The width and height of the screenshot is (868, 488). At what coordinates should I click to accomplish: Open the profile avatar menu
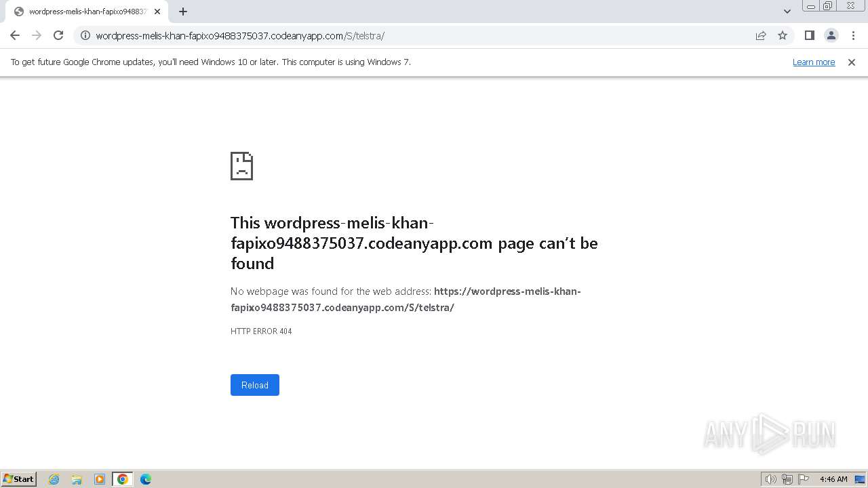[x=831, y=35]
